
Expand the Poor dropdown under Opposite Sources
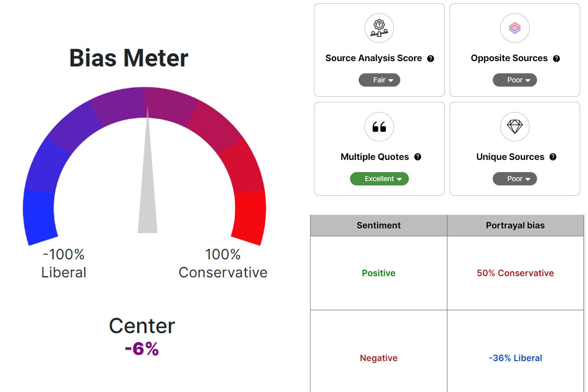515,80
